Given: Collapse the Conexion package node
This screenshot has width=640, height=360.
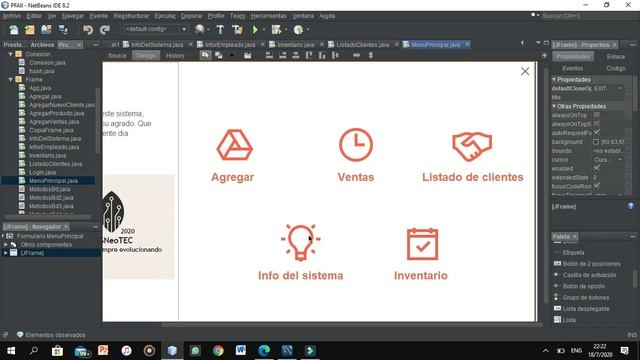Looking at the screenshot, I should pos(11,54).
